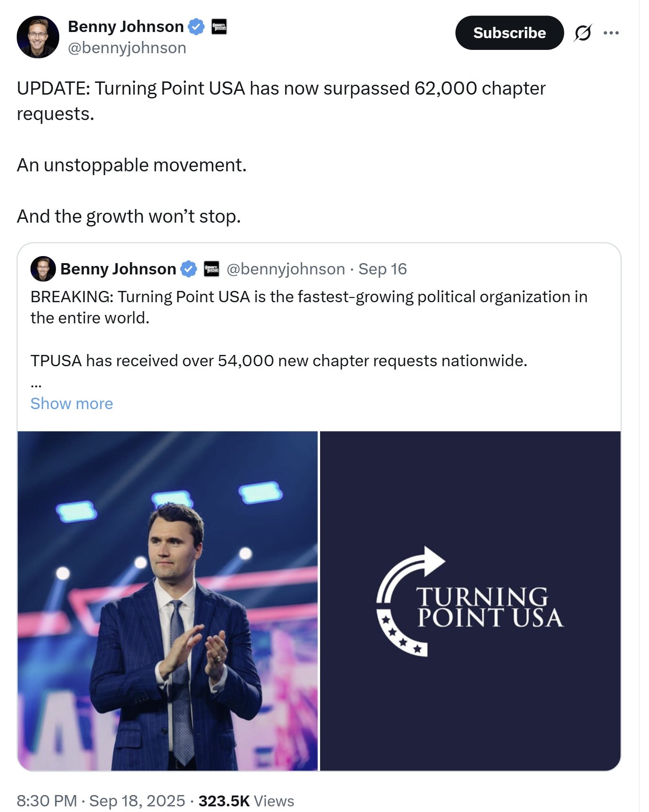Image resolution: width=649 pixels, height=812 pixels.
Task: Click the blue verified badge in header
Action: [x=196, y=27]
